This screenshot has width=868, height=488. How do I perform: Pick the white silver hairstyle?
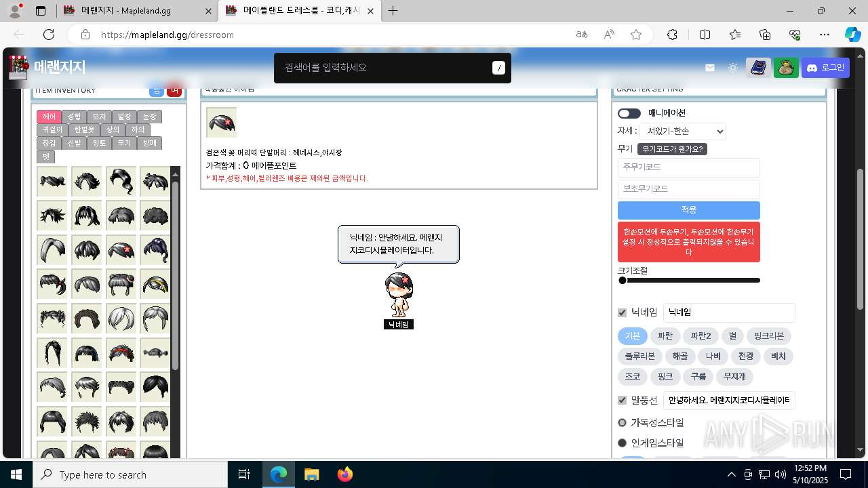click(x=121, y=319)
